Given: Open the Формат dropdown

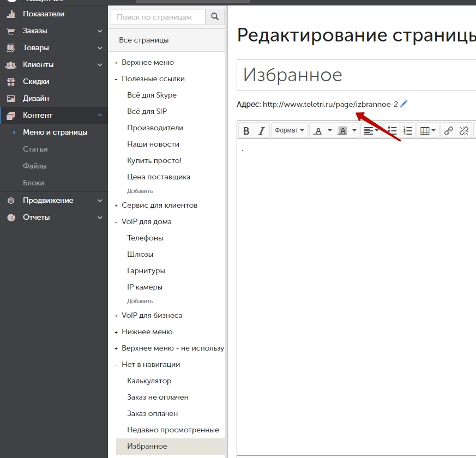Looking at the screenshot, I should [x=290, y=131].
